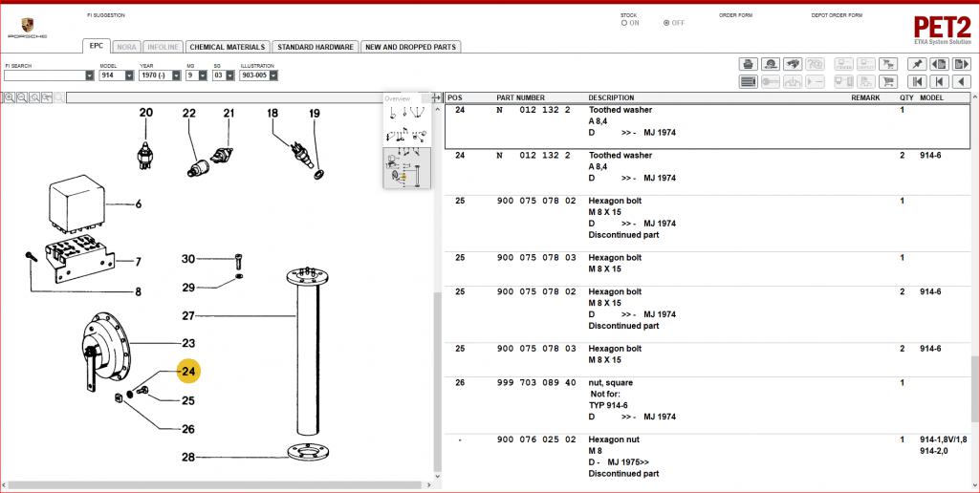Open the shopping cart icon

click(888, 81)
